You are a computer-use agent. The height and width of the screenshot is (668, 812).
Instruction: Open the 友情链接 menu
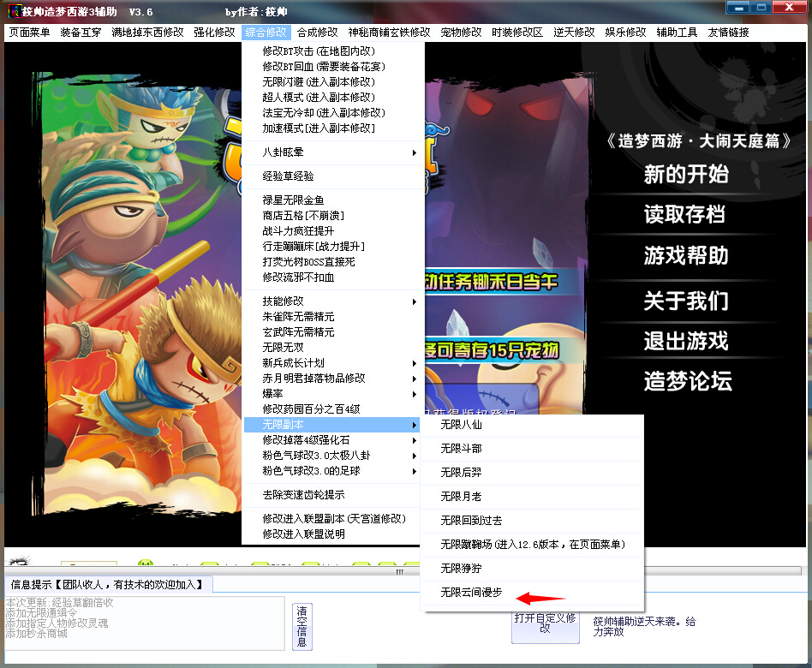[x=728, y=32]
